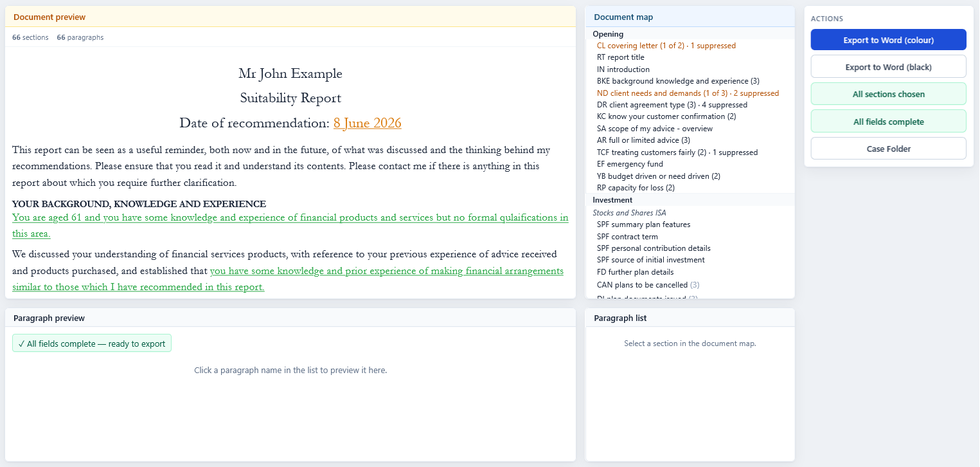
Task: Select RT report title in document map
Action: point(620,57)
